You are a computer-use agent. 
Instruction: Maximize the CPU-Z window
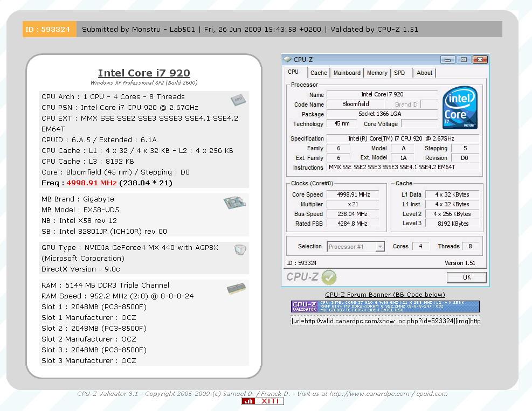click(x=464, y=60)
